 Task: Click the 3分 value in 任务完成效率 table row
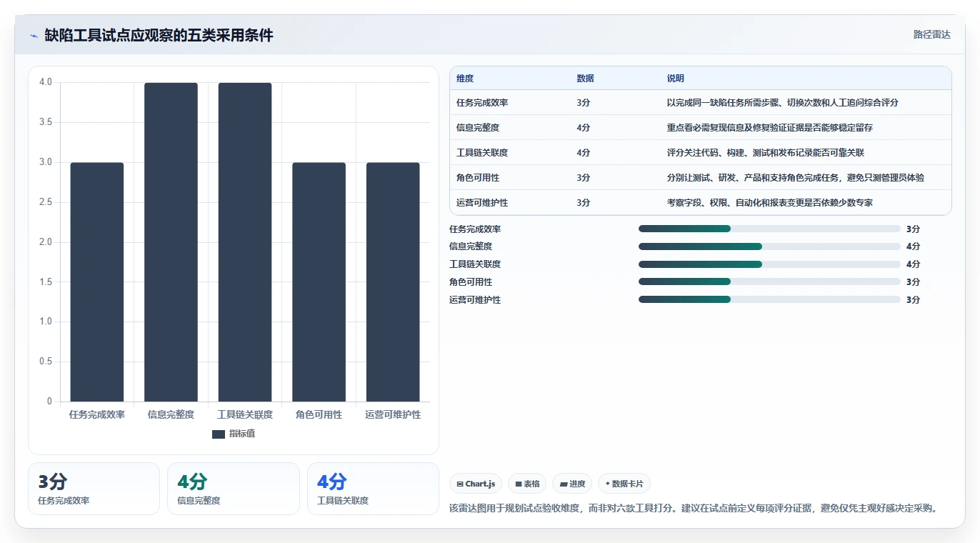pos(584,103)
